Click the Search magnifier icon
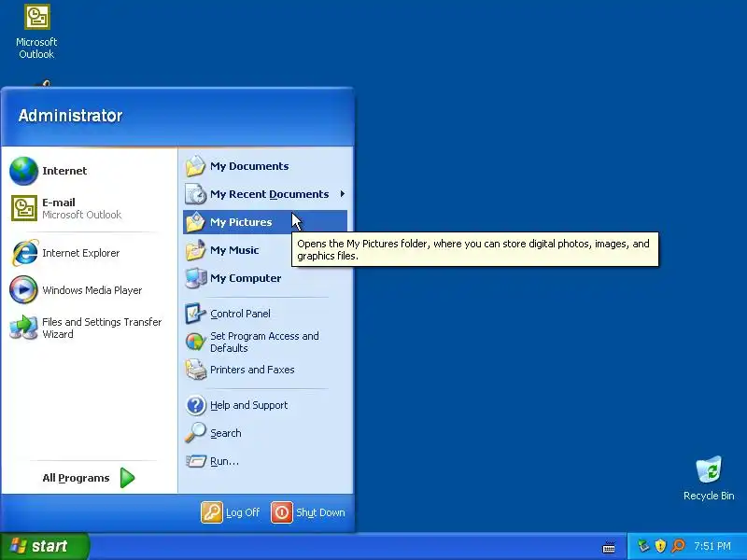747x560 pixels. 195,433
